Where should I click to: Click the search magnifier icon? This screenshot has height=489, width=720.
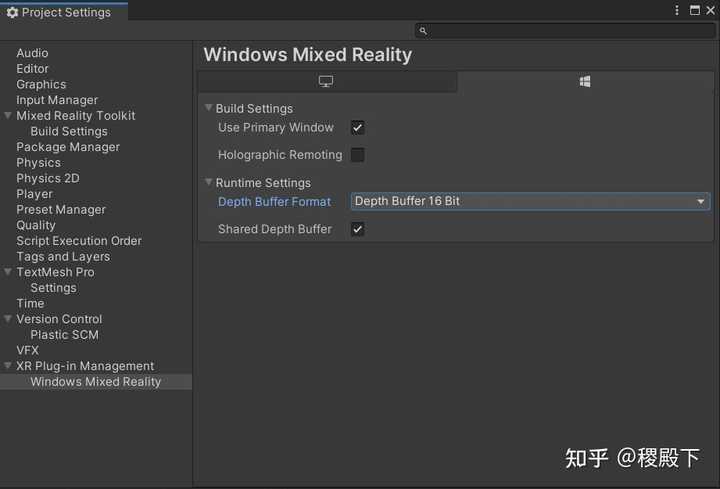point(423,31)
